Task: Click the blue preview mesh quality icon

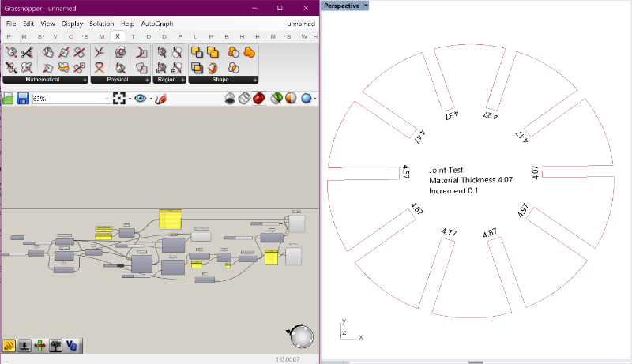Action: pyautogui.click(x=307, y=98)
